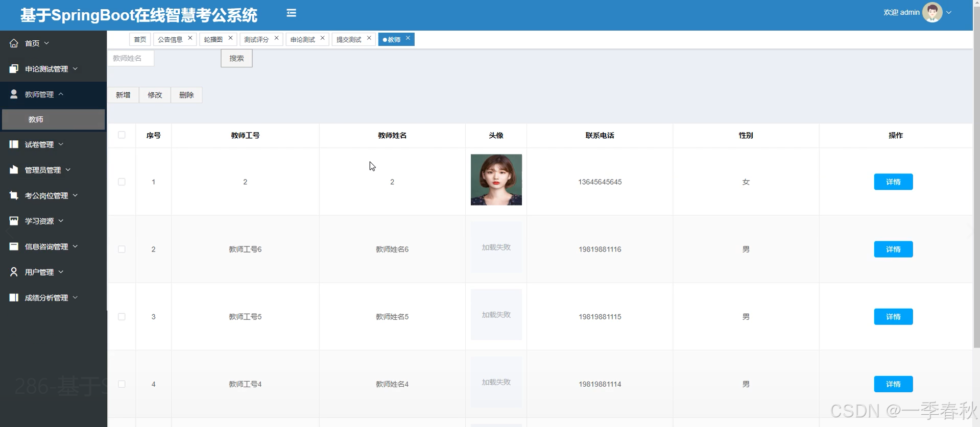Viewport: 980px width, 427px height.
Task: Close the active 教师 tab
Action: [x=408, y=38]
